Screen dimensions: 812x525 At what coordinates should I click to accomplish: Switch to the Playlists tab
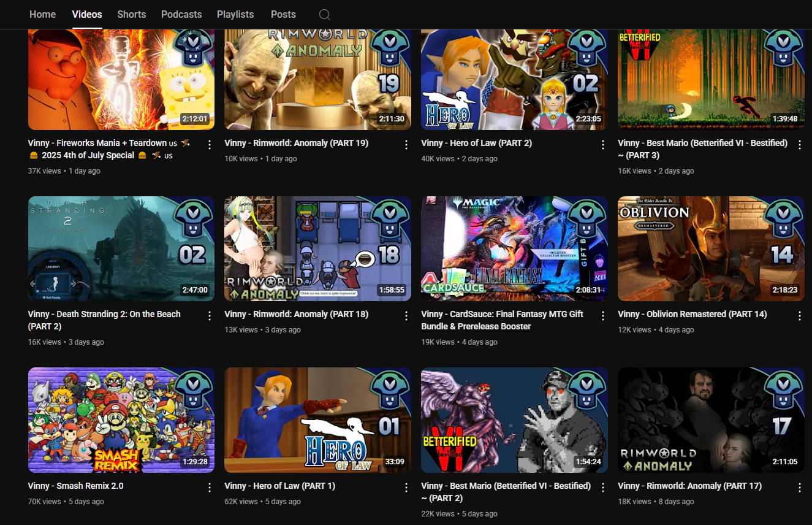(235, 14)
